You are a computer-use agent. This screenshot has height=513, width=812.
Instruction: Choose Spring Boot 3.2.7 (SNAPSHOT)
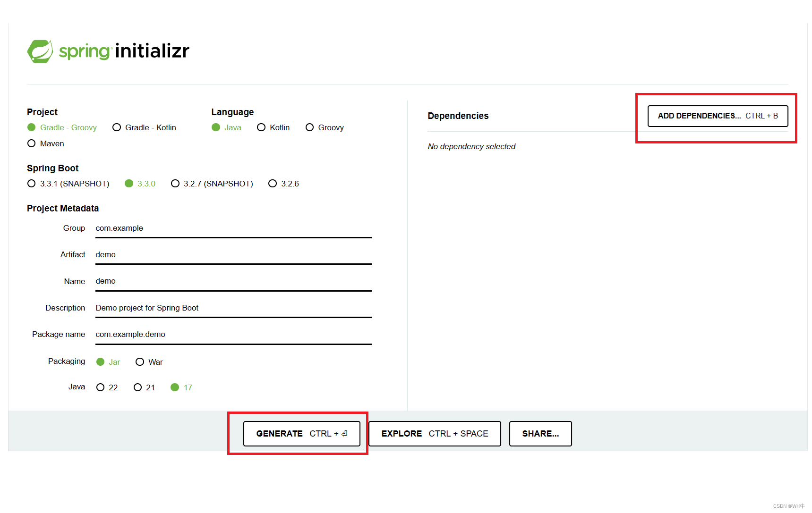click(x=212, y=184)
